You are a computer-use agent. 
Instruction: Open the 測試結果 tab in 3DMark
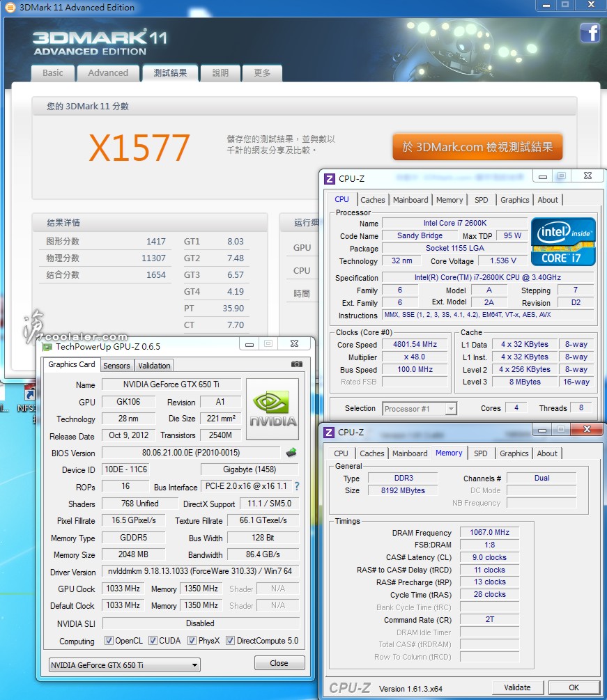[170, 72]
